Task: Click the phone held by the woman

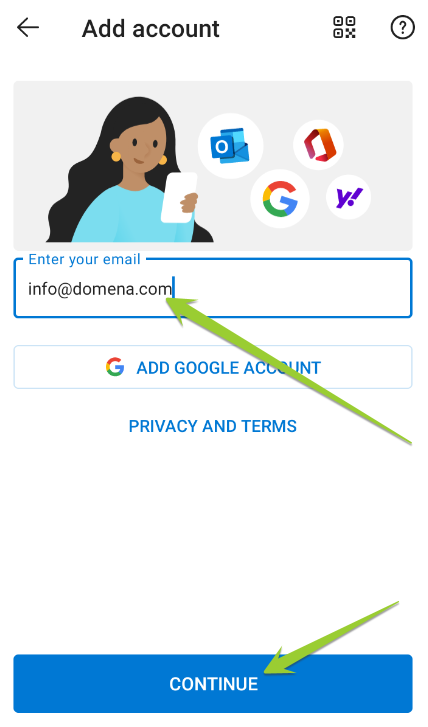Action: pos(178,198)
